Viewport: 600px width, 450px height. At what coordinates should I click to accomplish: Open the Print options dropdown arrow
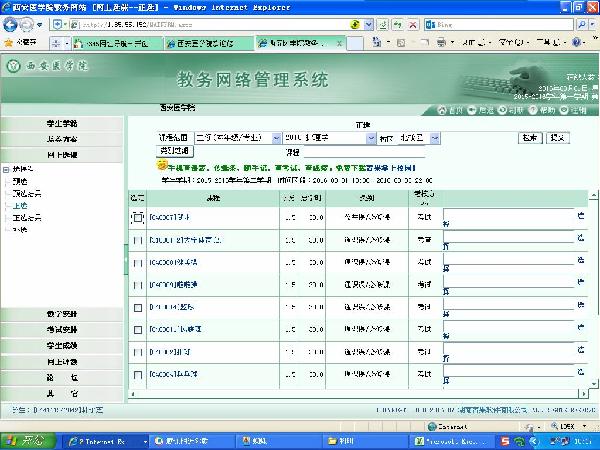[452, 42]
